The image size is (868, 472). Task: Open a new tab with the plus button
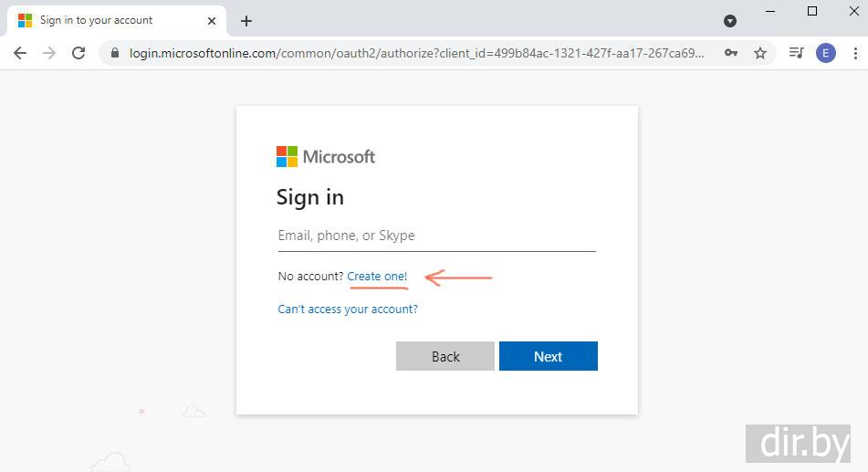click(246, 20)
